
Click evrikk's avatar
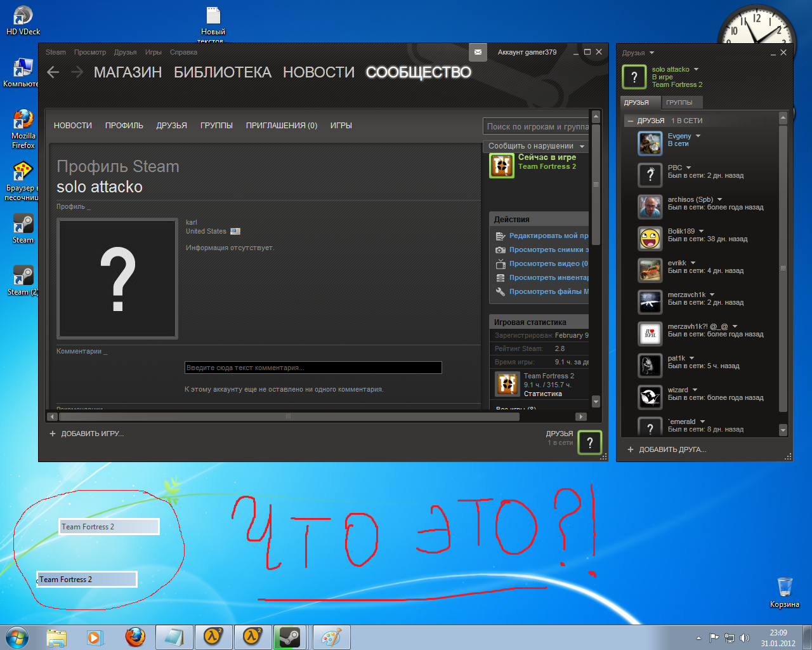click(x=650, y=270)
